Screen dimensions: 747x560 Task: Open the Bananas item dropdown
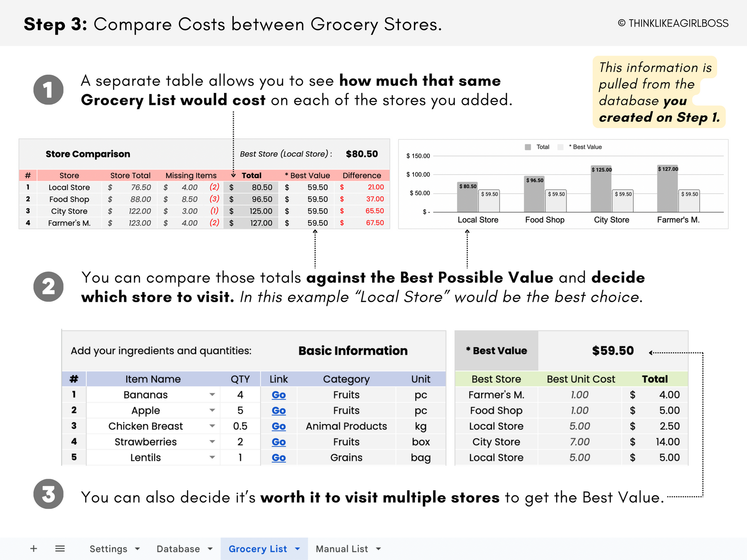tap(213, 395)
